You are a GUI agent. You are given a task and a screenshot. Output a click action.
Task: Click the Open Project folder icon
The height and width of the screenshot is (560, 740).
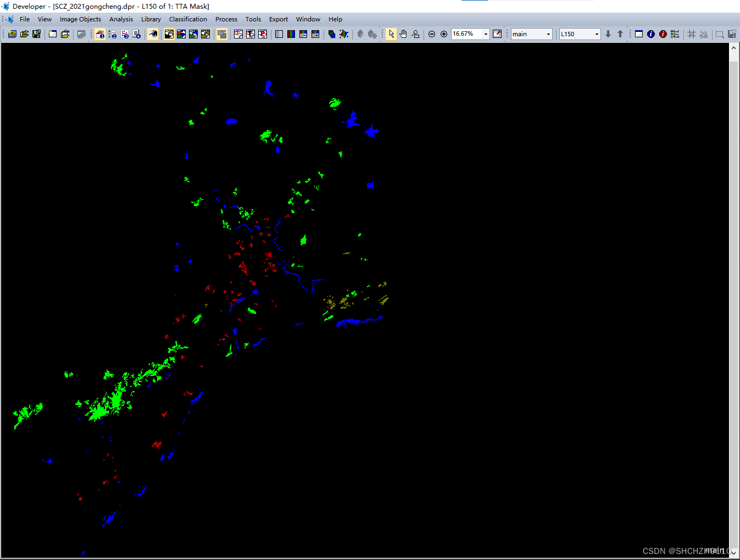pos(24,34)
